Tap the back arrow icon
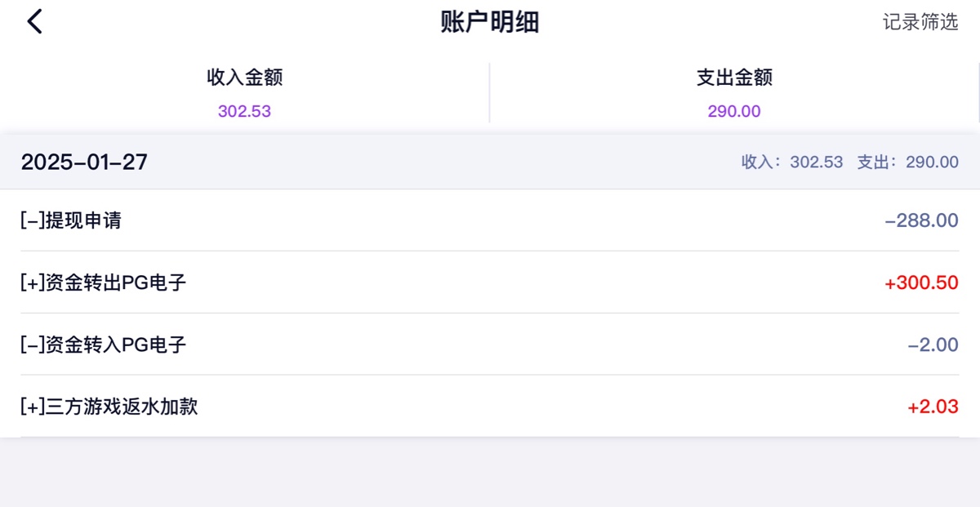This screenshot has width=980, height=507. [34, 22]
